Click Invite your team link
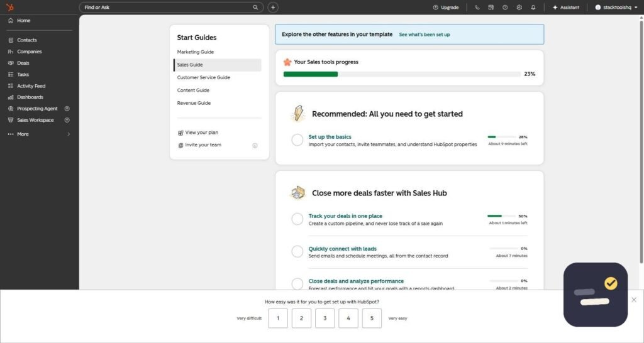Screen dimensions: 644x343 tap(203, 145)
